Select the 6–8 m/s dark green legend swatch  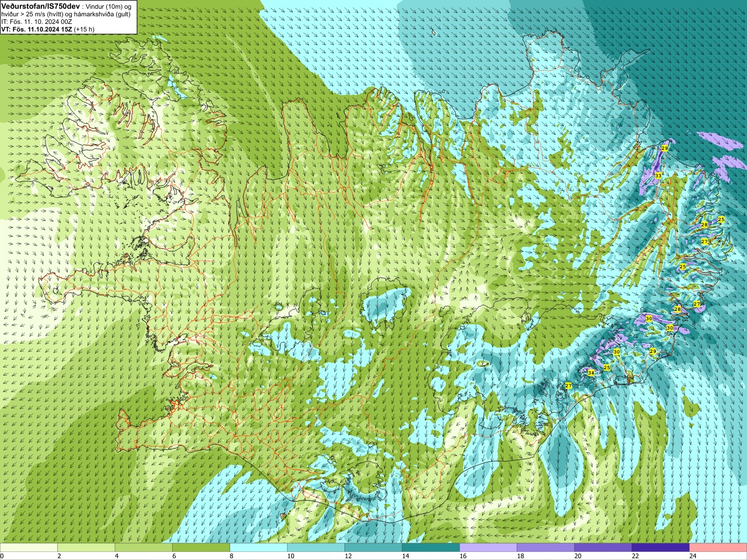point(201,548)
